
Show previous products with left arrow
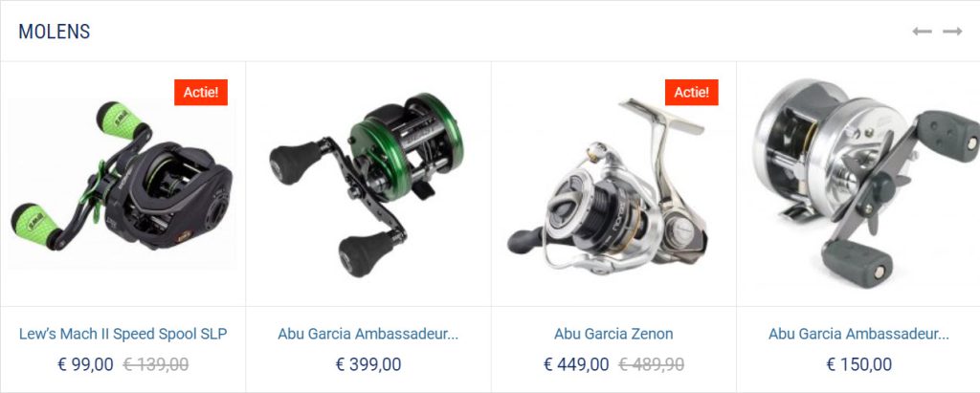point(922,32)
